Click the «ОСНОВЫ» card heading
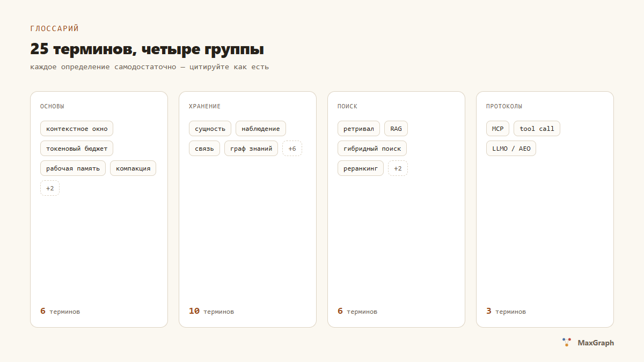Viewport: 644px width, 362px height. pos(52,107)
